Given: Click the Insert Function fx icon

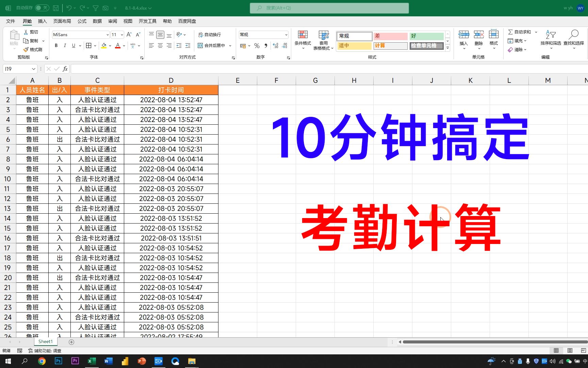Looking at the screenshot, I should click(x=65, y=69).
